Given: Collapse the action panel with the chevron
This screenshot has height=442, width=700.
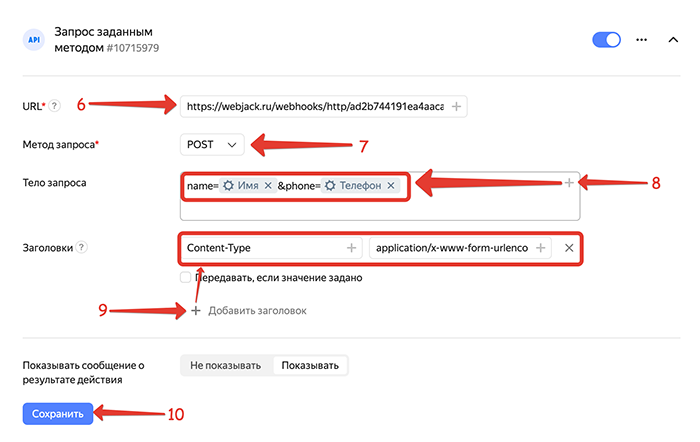Looking at the screenshot, I should pyautogui.click(x=673, y=40).
